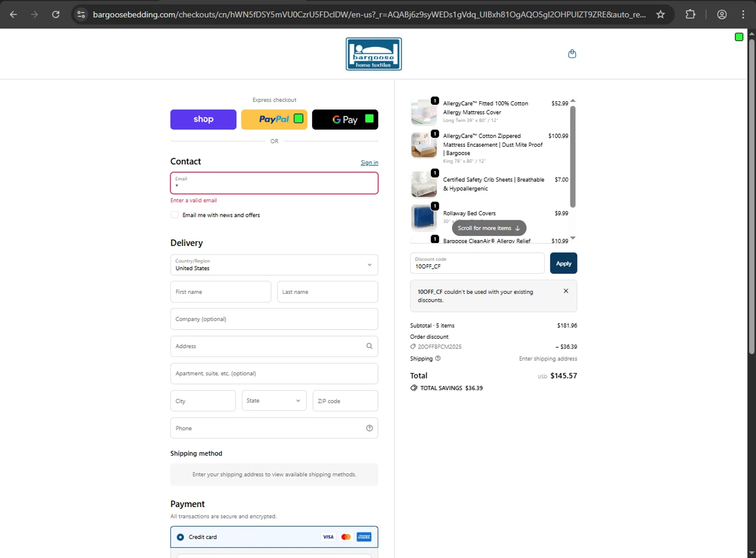The height and width of the screenshot is (558, 756).
Task: Click the Zippered Mattress Encasement thumbnail
Action: 424,145
